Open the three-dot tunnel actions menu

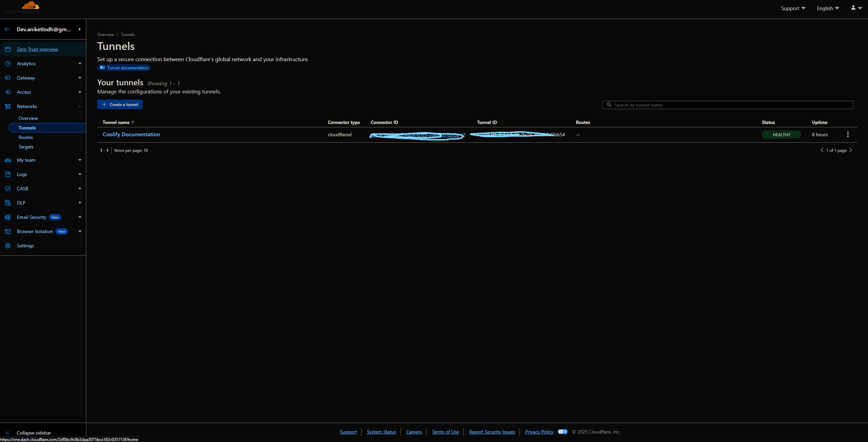tap(848, 135)
